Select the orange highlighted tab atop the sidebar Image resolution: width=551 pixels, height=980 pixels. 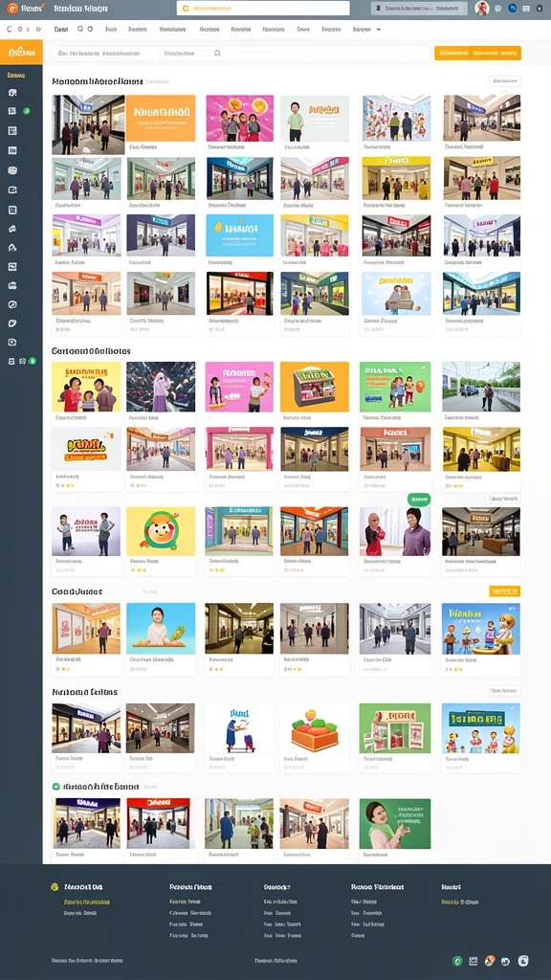click(x=21, y=53)
